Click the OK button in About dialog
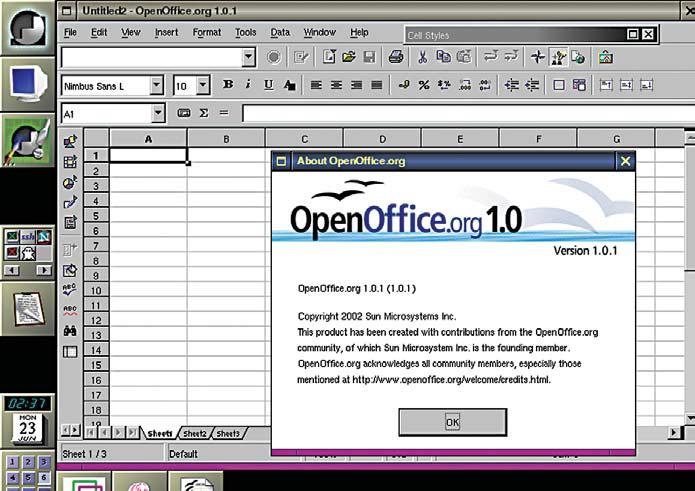This screenshot has width=695, height=491. pos(452,422)
